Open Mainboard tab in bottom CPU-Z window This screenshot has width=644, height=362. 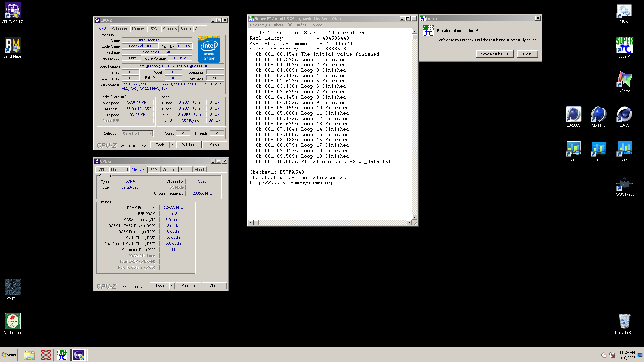[119, 170]
